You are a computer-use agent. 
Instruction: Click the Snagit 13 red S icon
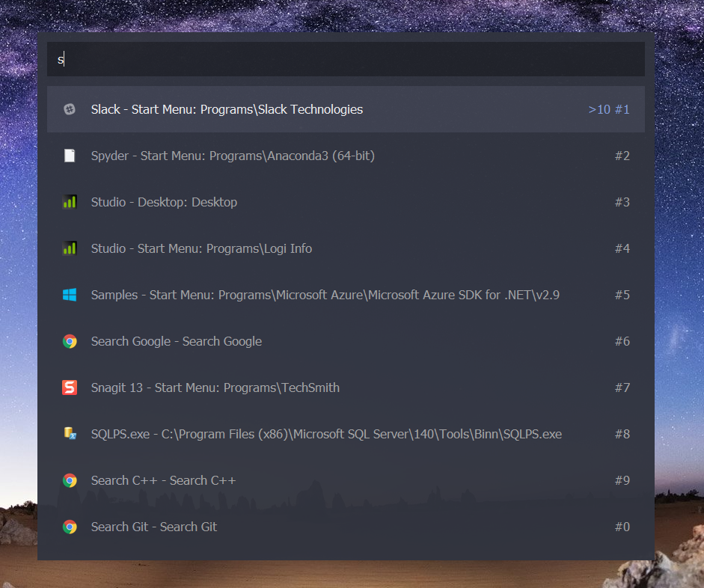70,388
